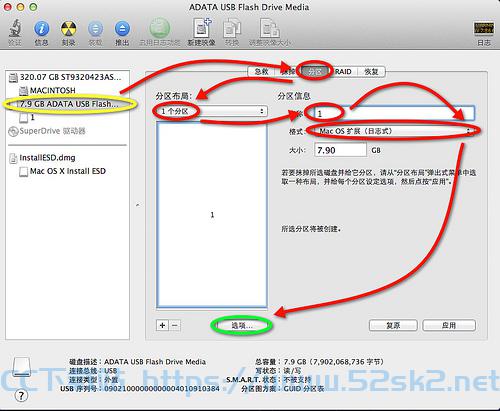
Task: Switch to the 急救 (First Aid) tab
Action: coord(261,72)
